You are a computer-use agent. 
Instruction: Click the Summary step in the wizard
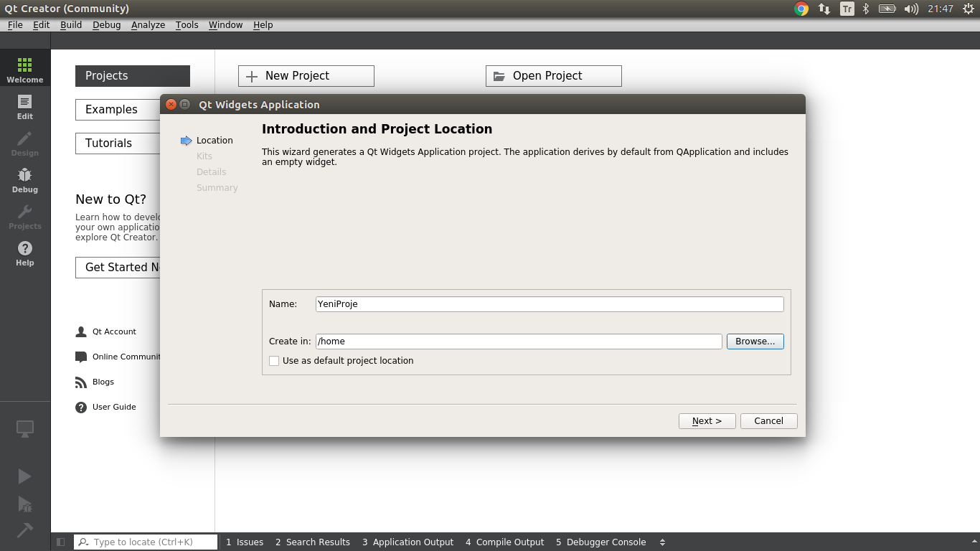pyautogui.click(x=217, y=188)
